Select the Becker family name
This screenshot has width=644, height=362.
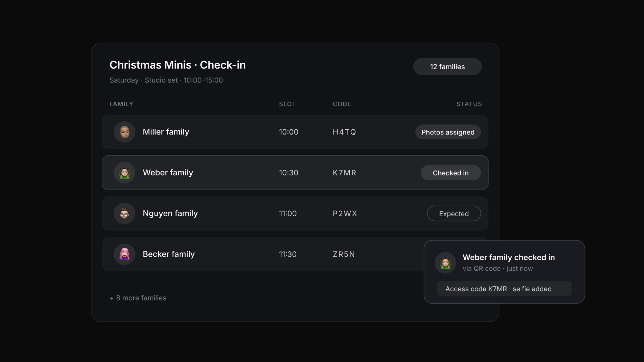(169, 254)
